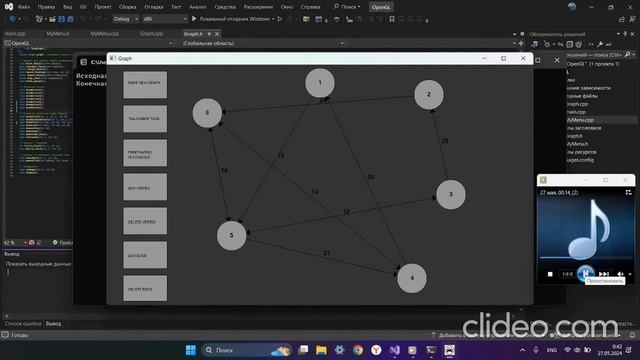The height and width of the screenshot is (360, 640).
Task: Open the Debug configuration dropdown
Action: (x=125, y=19)
